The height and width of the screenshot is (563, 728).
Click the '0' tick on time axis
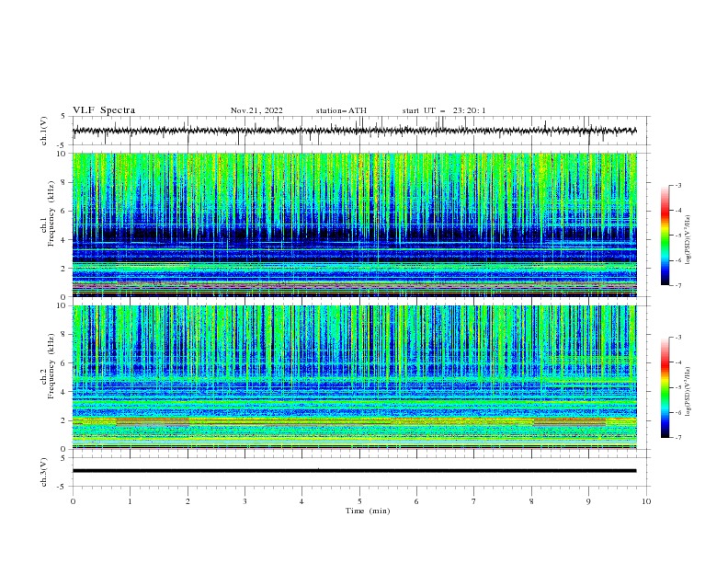pyautogui.click(x=73, y=501)
